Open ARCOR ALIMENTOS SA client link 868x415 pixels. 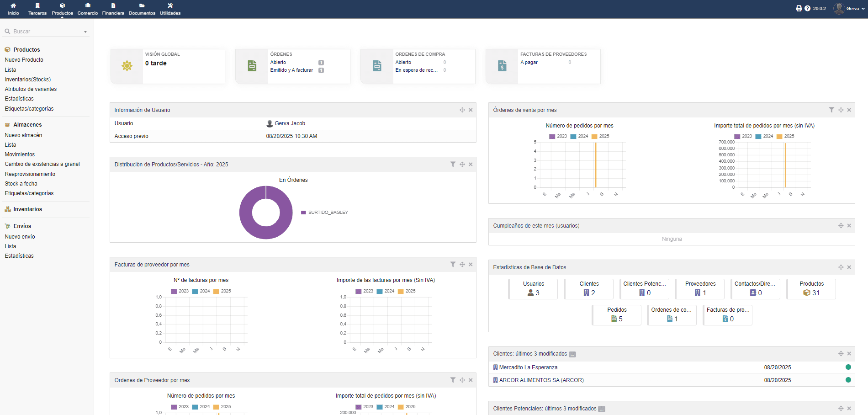[541, 380]
